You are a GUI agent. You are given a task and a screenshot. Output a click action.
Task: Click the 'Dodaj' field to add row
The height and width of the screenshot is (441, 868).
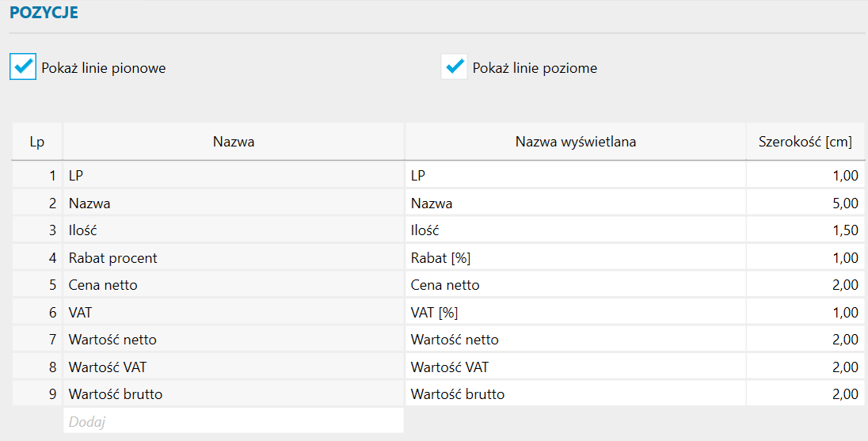(x=233, y=422)
